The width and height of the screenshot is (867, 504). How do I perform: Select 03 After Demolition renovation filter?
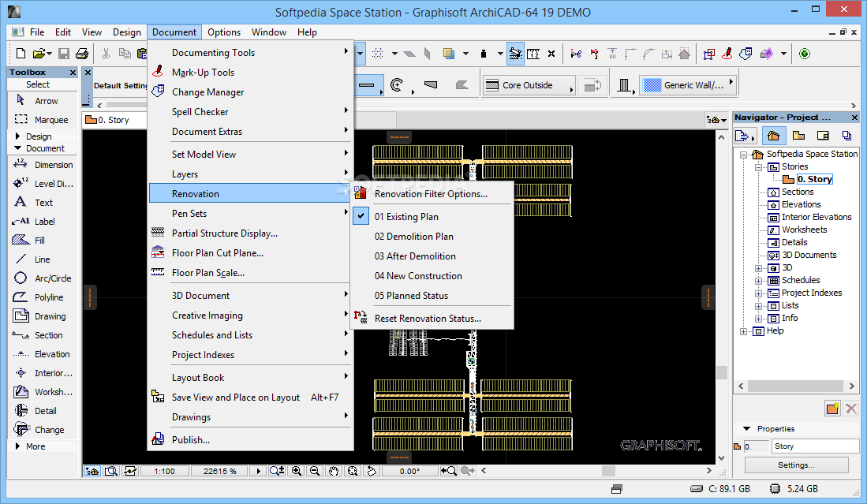pyautogui.click(x=415, y=256)
